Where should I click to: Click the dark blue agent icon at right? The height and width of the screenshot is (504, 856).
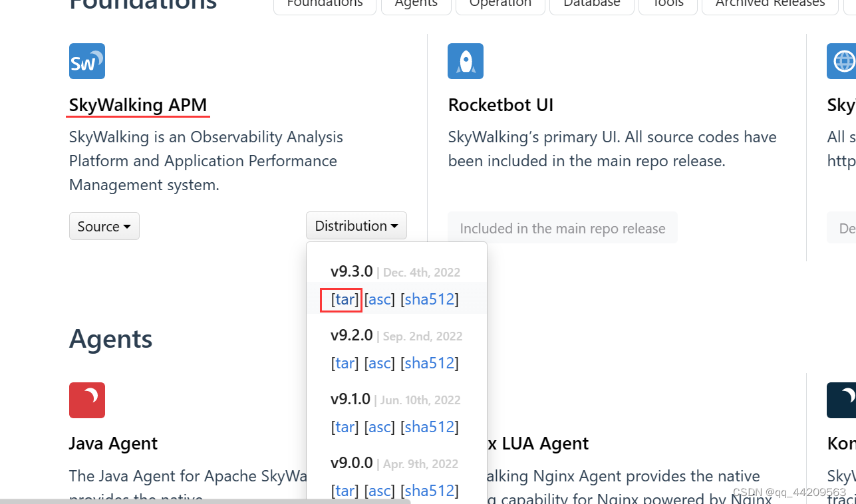842,400
